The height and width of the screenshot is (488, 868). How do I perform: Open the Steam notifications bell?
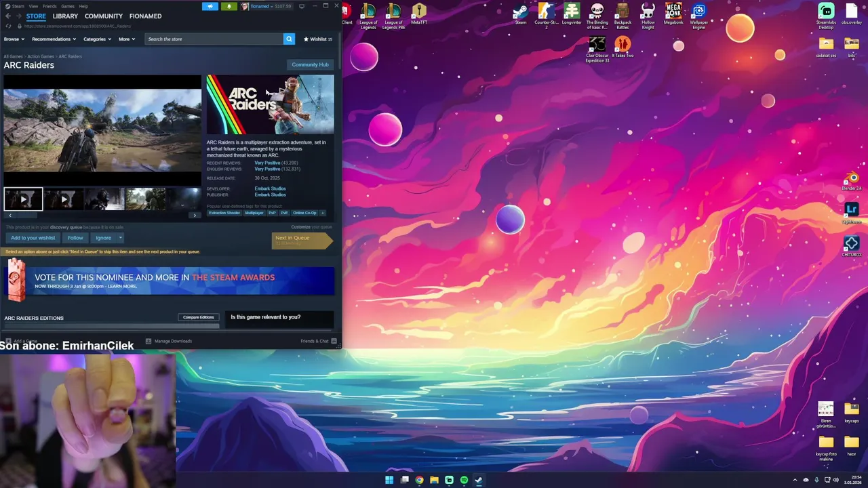pyautogui.click(x=229, y=6)
